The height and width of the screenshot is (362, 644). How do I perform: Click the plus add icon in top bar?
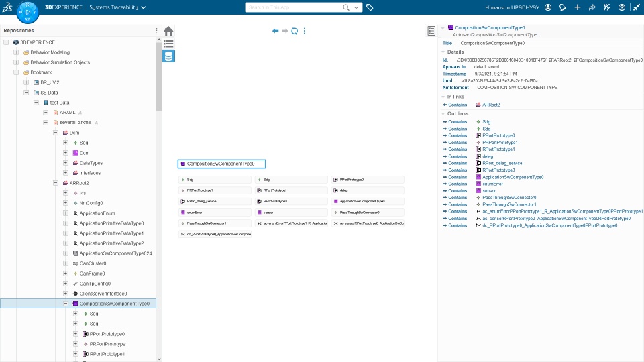(578, 7)
